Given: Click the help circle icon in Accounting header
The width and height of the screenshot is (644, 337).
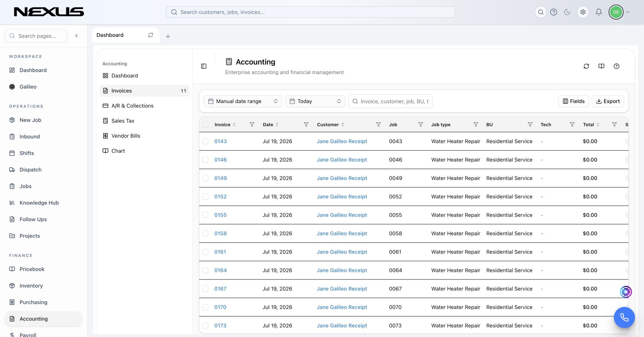Looking at the screenshot, I should click(x=617, y=66).
